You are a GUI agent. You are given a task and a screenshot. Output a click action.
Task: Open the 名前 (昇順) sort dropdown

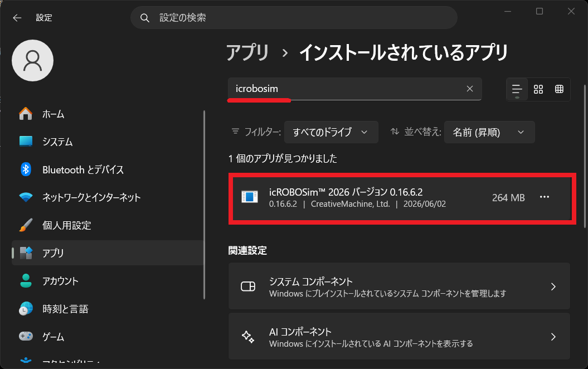(489, 132)
